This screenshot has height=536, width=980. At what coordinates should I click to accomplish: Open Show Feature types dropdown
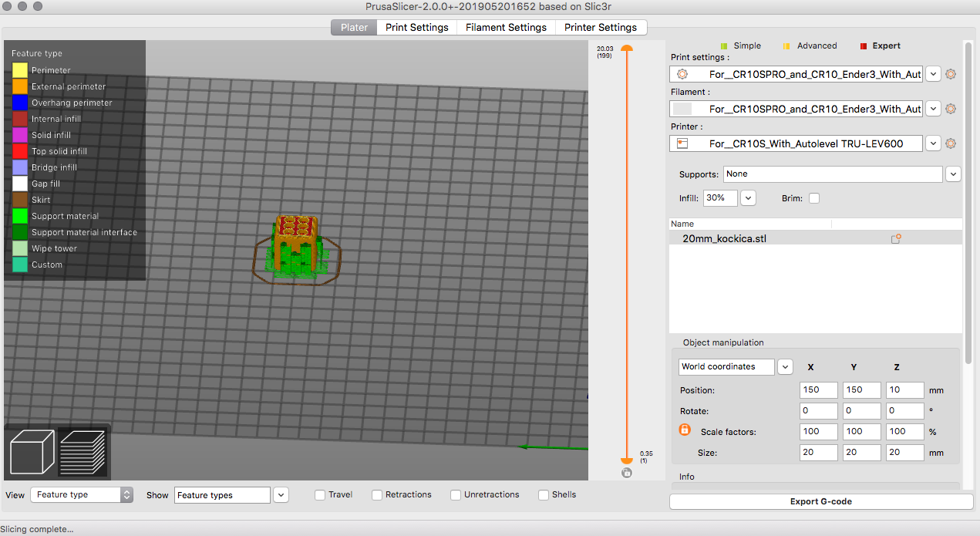[281, 495]
